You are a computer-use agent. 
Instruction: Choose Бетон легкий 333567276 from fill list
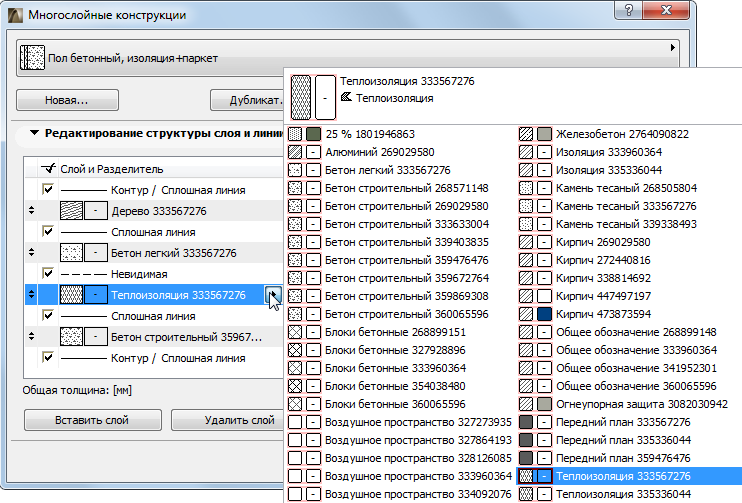click(x=388, y=170)
